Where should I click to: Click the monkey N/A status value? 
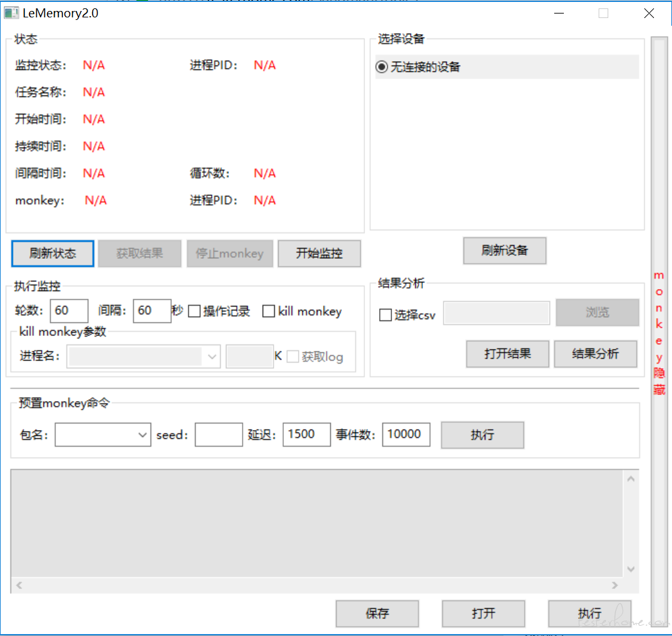pyautogui.click(x=95, y=200)
